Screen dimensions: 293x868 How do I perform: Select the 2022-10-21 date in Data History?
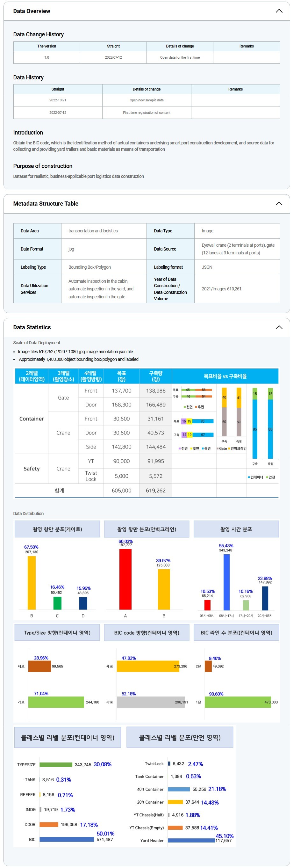58,100
